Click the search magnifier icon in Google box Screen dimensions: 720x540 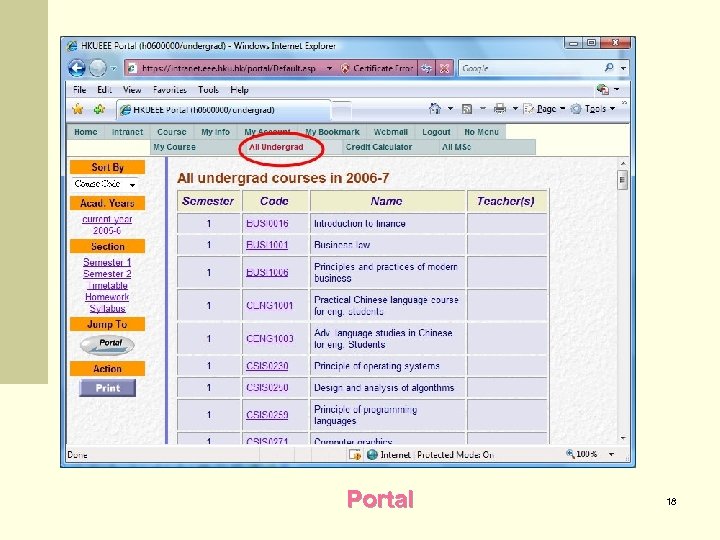click(x=609, y=68)
